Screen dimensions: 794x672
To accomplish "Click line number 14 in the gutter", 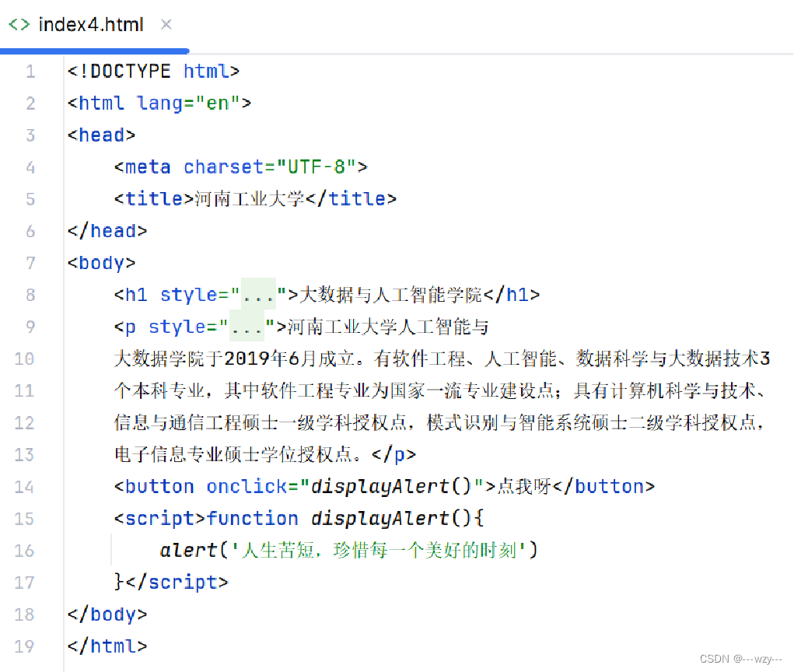I will [x=24, y=487].
